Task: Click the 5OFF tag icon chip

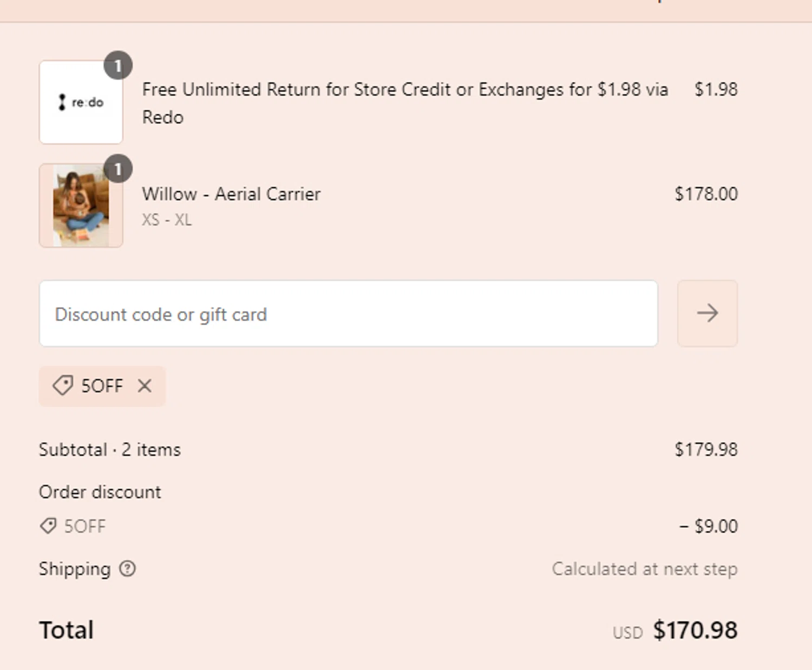Action: pos(63,386)
